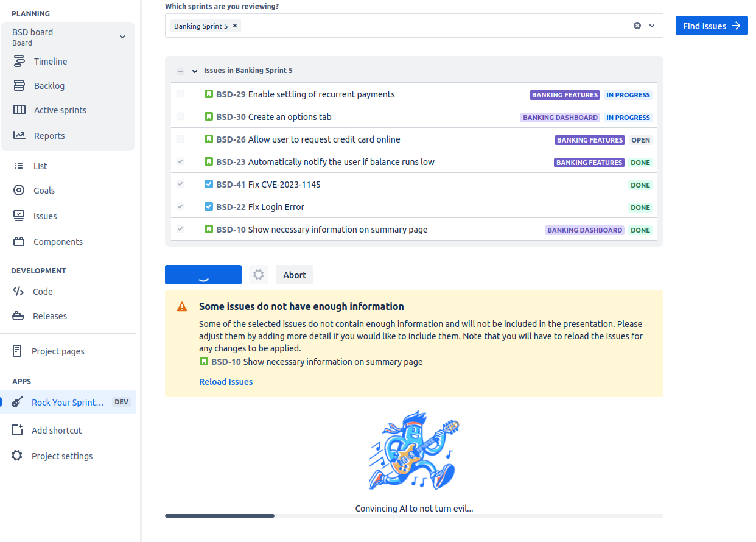Image resolution: width=756 pixels, height=542 pixels.
Task: Click the gear icon beside Abort
Action: pyautogui.click(x=259, y=275)
